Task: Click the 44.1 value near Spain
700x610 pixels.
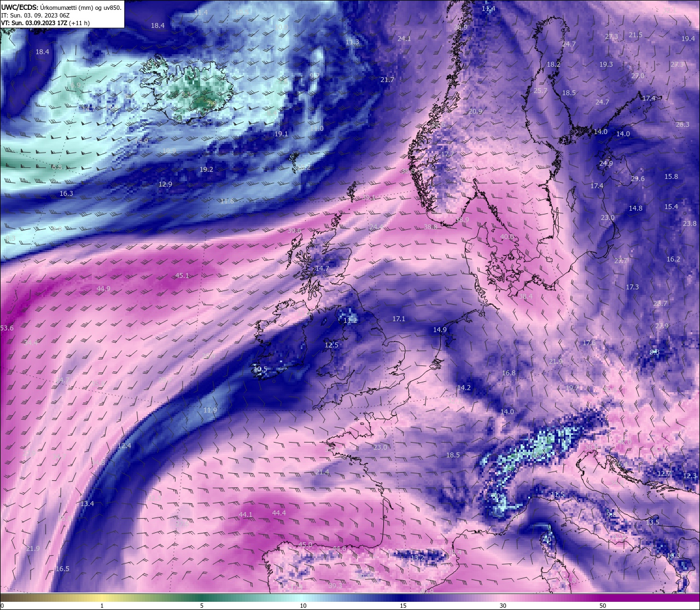Action: click(246, 515)
